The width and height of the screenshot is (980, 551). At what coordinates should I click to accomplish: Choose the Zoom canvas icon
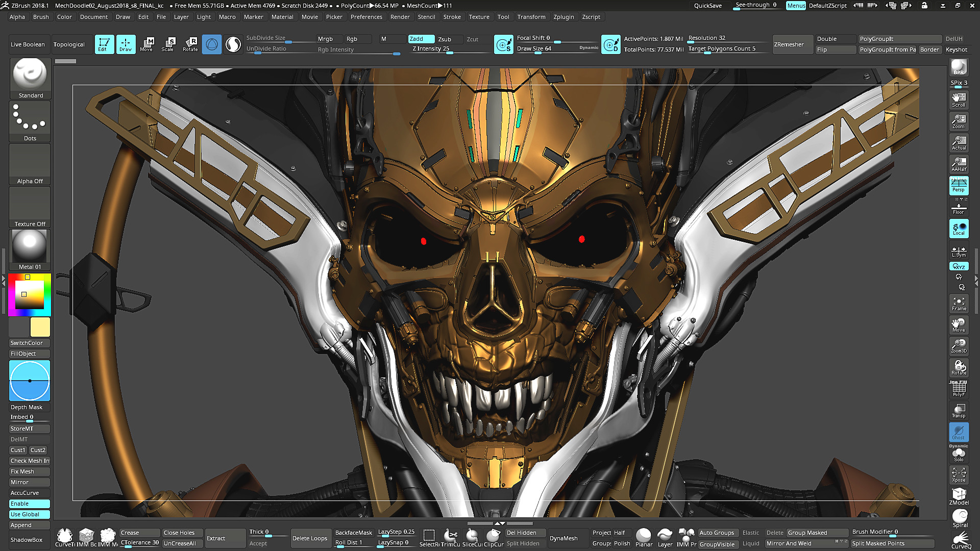click(x=959, y=121)
